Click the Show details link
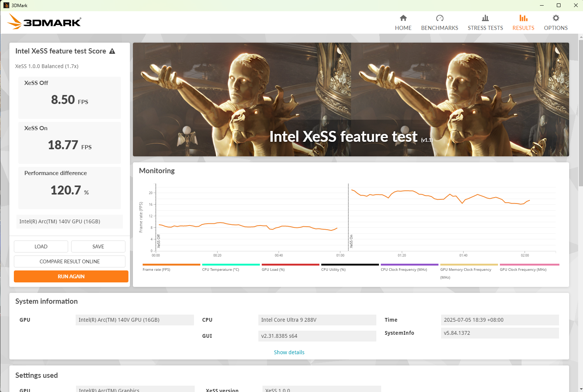The height and width of the screenshot is (392, 583). pos(289,352)
